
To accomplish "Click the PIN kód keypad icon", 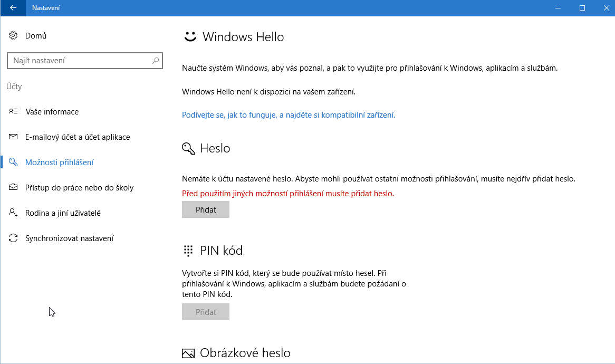I will pos(188,251).
